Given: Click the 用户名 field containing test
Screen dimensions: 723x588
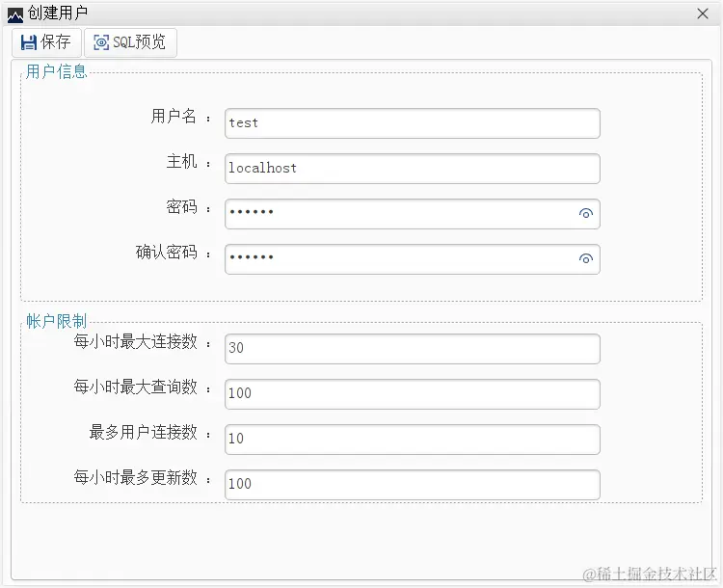Looking at the screenshot, I should [413, 123].
